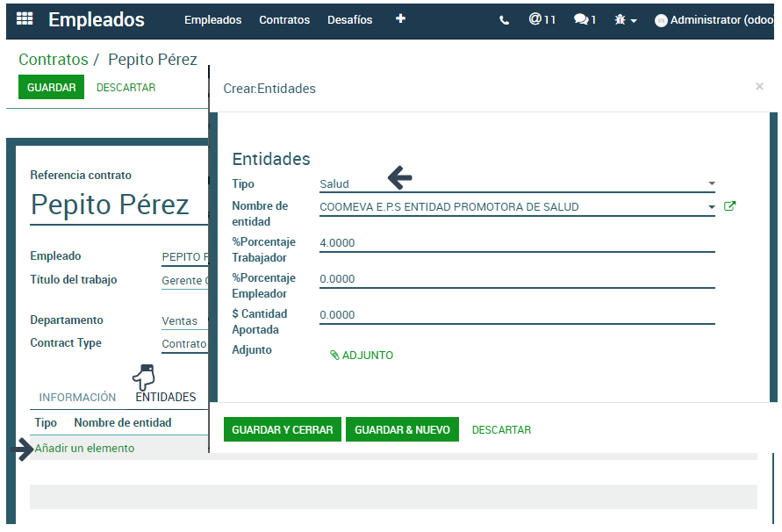Click the Adjunto paperclip button
The image size is (782, 532).
click(x=362, y=356)
